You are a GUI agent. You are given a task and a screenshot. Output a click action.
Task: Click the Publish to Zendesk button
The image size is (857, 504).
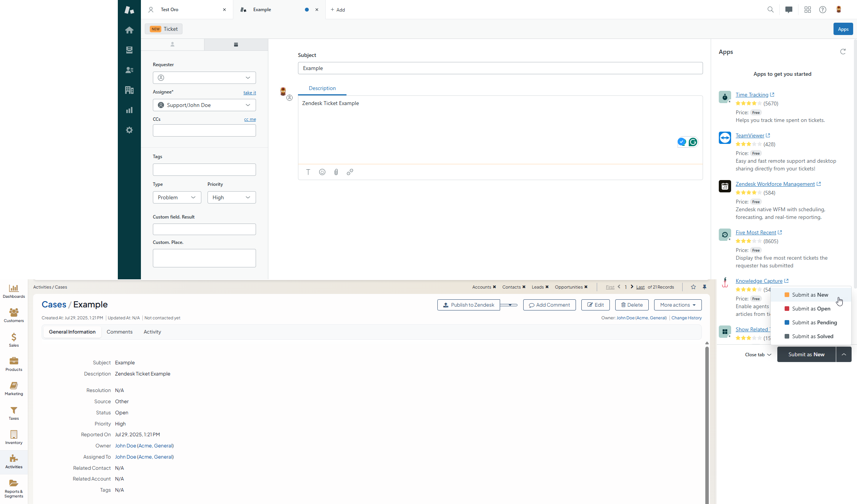[x=469, y=305]
